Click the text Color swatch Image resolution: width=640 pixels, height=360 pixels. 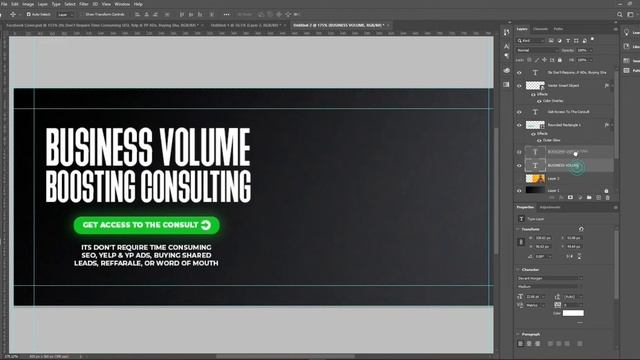[x=573, y=313]
